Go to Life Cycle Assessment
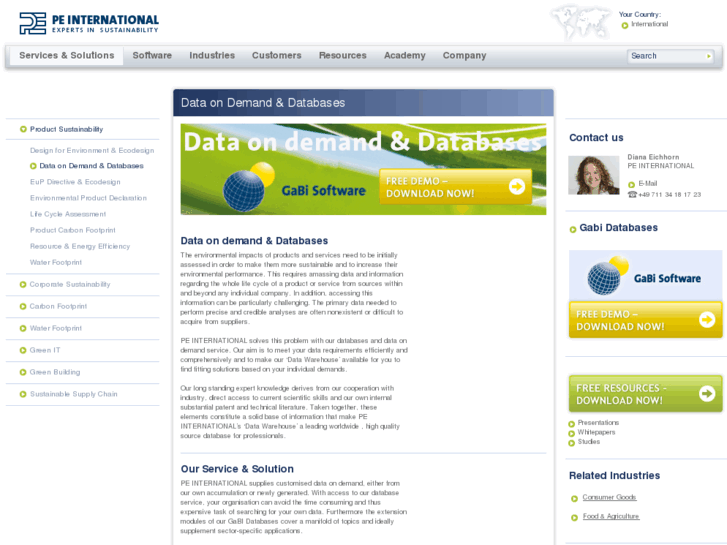This screenshot has width=727, height=545. (68, 214)
